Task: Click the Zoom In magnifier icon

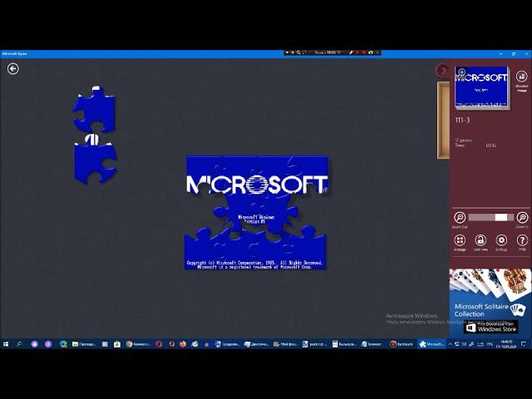Action: [x=522, y=218]
